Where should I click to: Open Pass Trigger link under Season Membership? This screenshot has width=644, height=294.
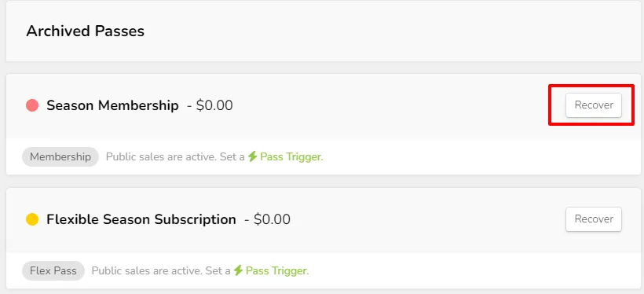tap(291, 156)
